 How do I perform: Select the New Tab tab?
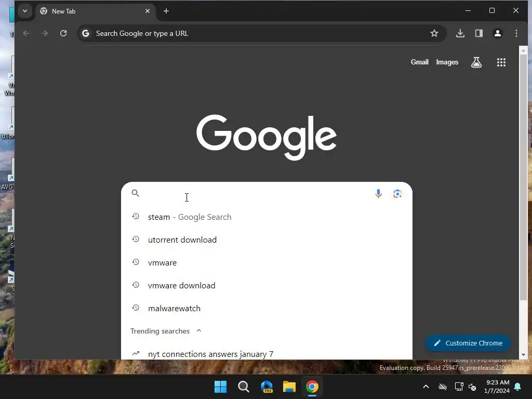(96, 11)
